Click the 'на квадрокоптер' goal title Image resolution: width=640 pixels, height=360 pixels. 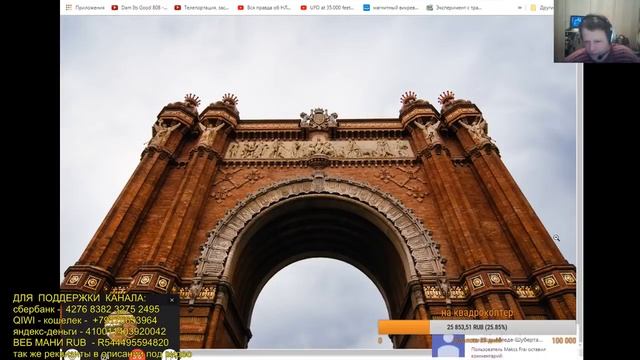pos(477,313)
